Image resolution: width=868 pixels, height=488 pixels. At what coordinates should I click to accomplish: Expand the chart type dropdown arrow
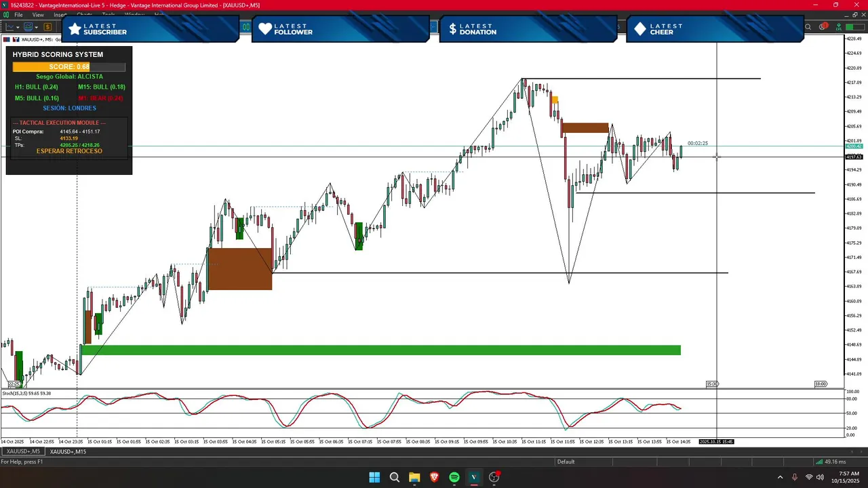[18, 27]
